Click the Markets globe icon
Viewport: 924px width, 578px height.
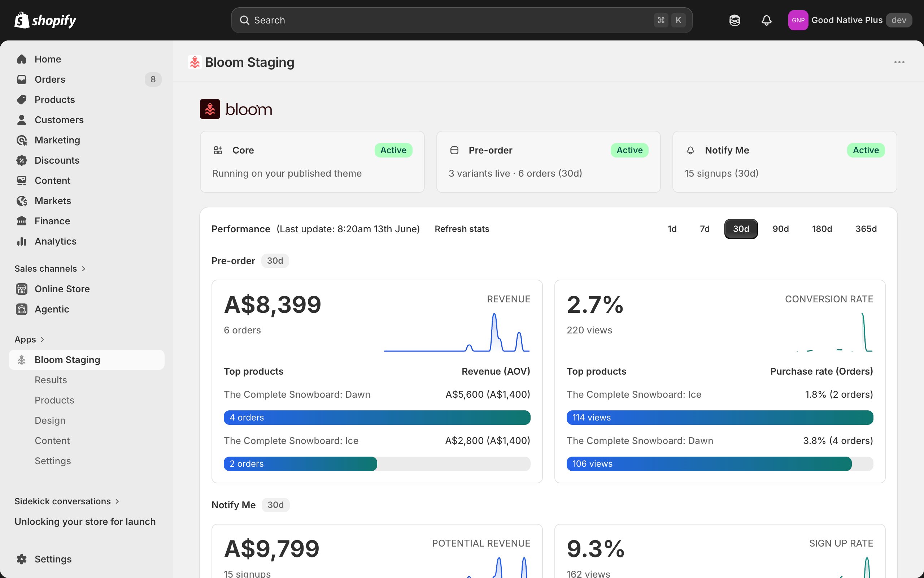22,201
